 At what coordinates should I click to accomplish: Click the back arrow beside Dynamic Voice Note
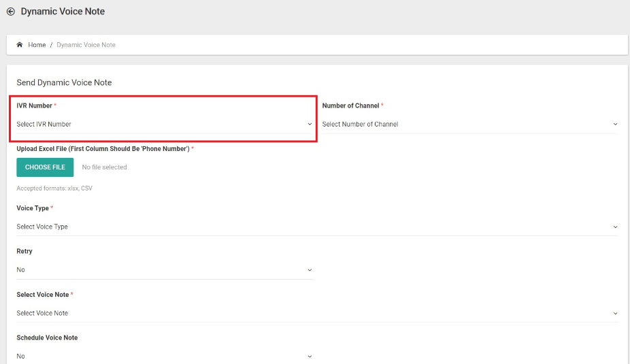[x=11, y=12]
